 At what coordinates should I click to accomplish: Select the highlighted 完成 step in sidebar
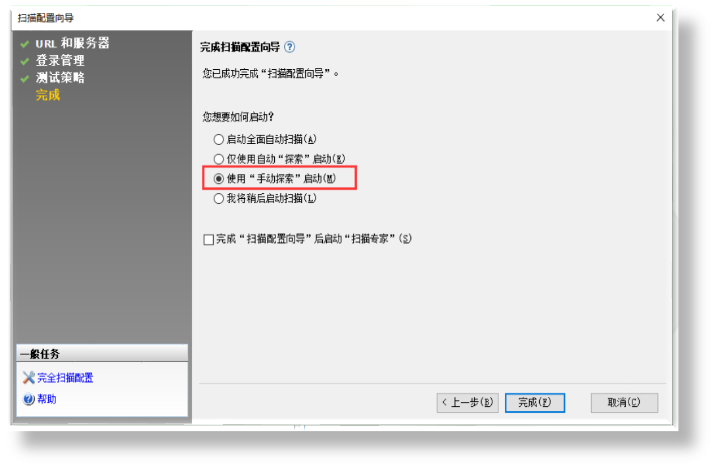(x=48, y=95)
